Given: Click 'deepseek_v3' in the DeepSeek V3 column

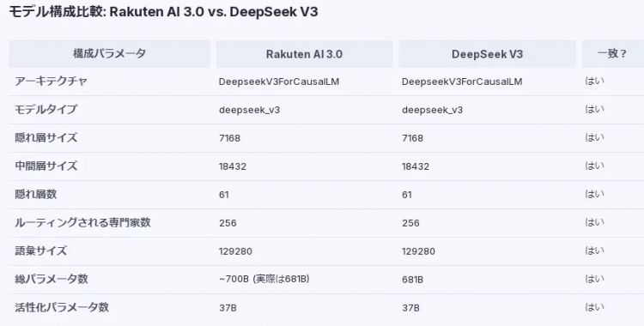Looking at the screenshot, I should coord(433,110).
